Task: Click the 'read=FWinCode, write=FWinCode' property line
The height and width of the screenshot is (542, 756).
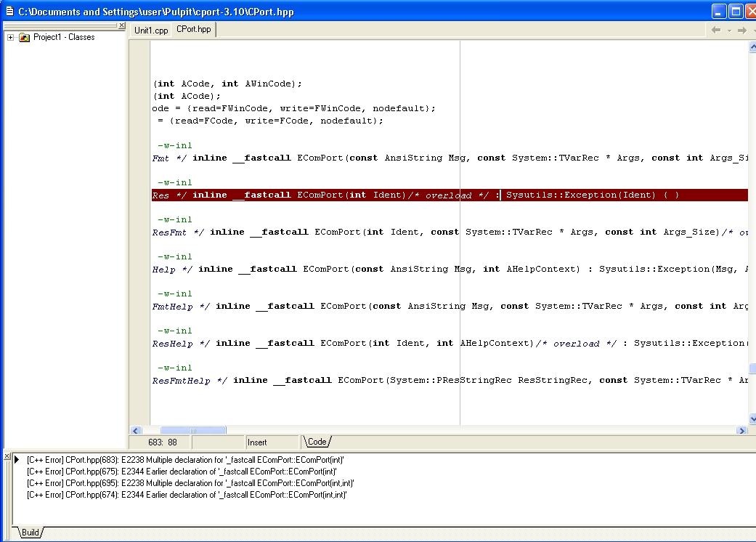Action: [x=293, y=108]
